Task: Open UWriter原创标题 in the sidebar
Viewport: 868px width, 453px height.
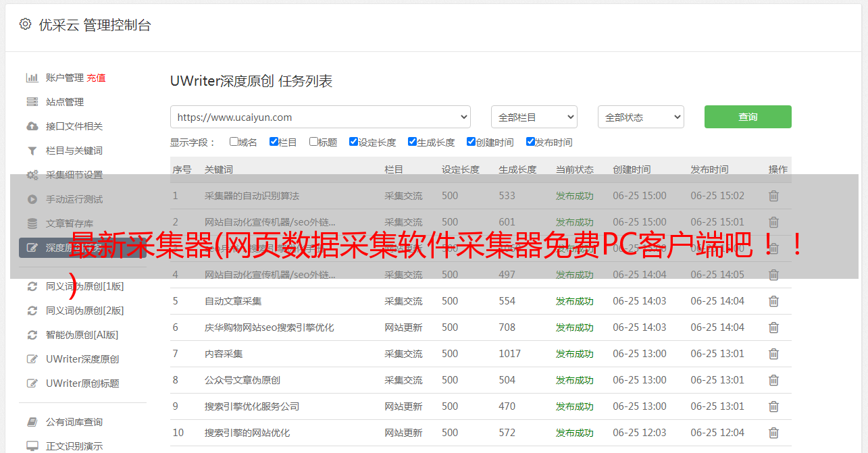Action: click(x=82, y=383)
